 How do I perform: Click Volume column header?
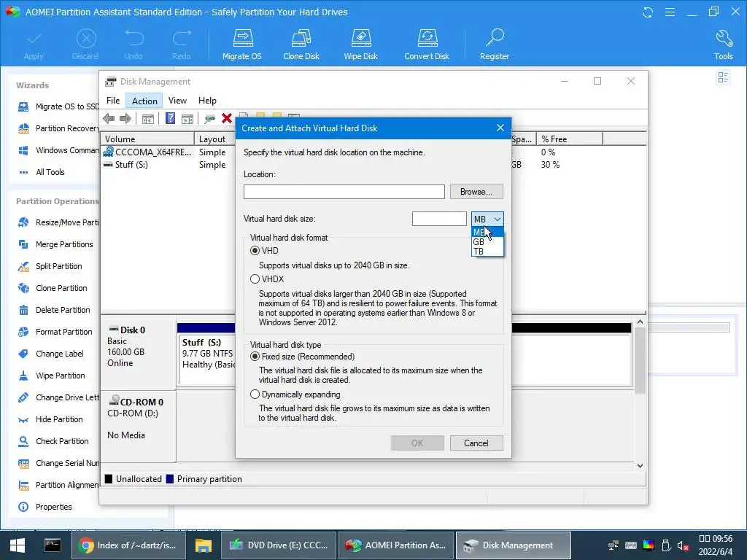(x=147, y=139)
